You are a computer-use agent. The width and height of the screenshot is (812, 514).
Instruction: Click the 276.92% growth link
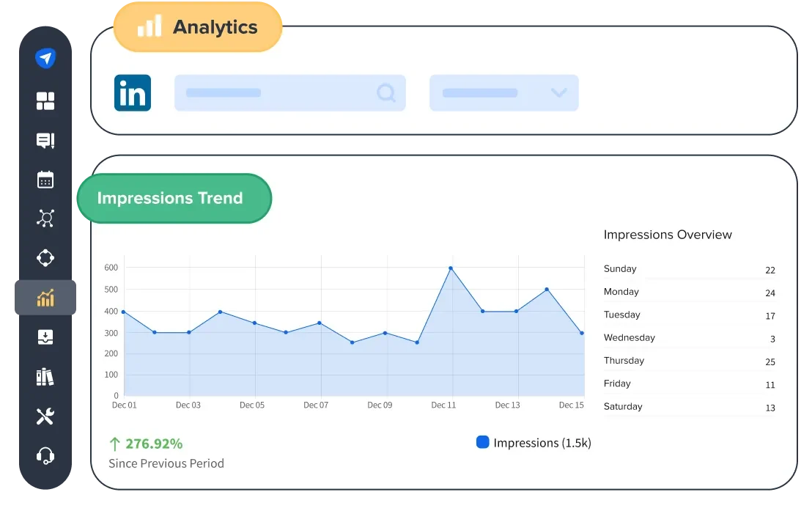pos(153,444)
